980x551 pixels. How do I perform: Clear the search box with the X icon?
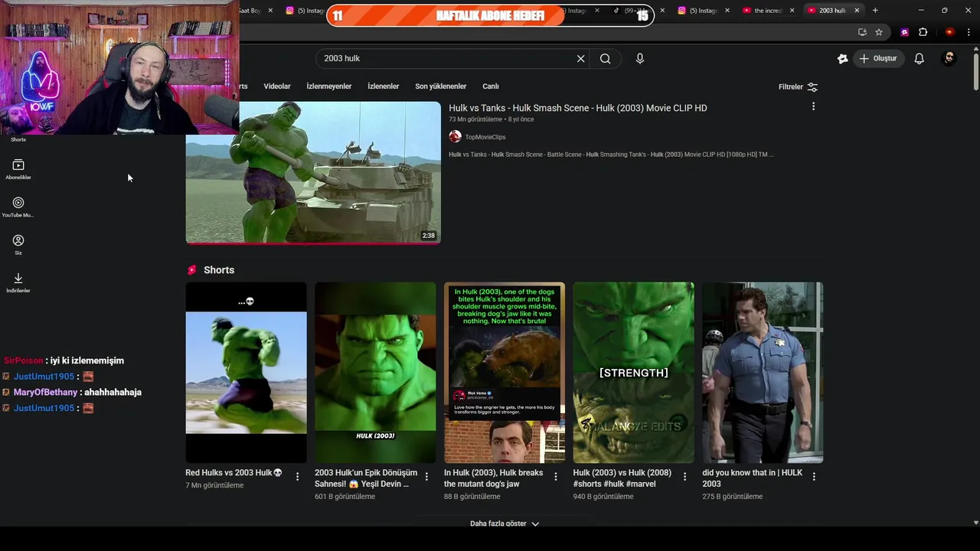[580, 59]
